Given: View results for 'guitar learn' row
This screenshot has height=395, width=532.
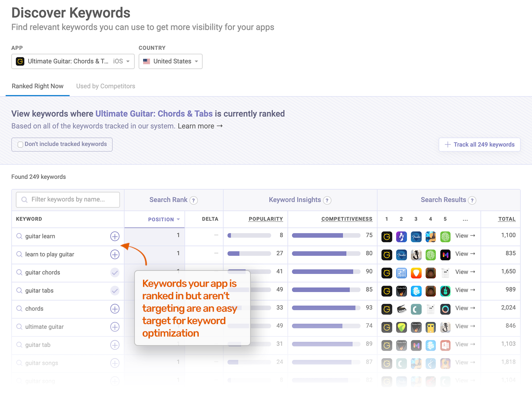Looking at the screenshot, I should point(465,236).
